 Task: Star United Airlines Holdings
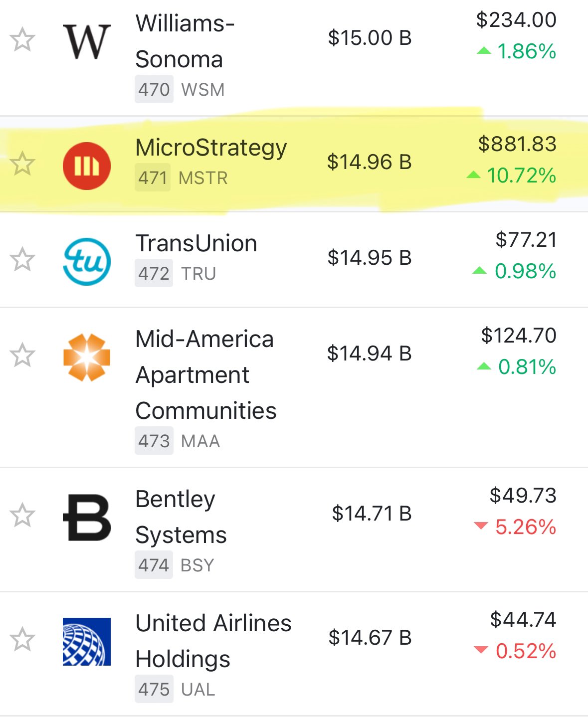22,639
